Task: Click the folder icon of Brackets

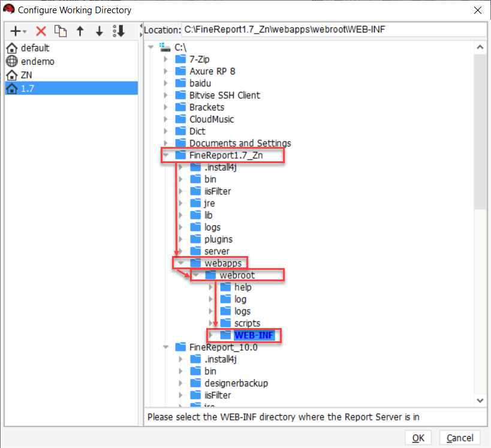Action: [180, 107]
